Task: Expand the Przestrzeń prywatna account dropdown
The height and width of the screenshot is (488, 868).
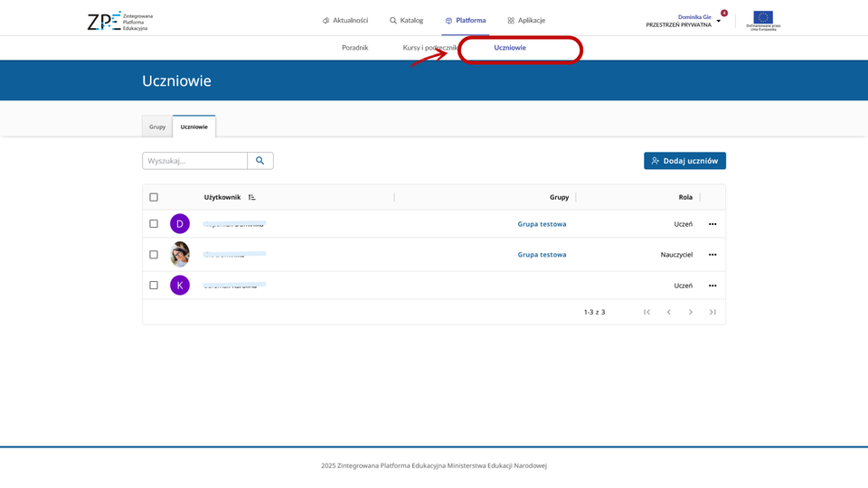Action: pyautogui.click(x=719, y=21)
